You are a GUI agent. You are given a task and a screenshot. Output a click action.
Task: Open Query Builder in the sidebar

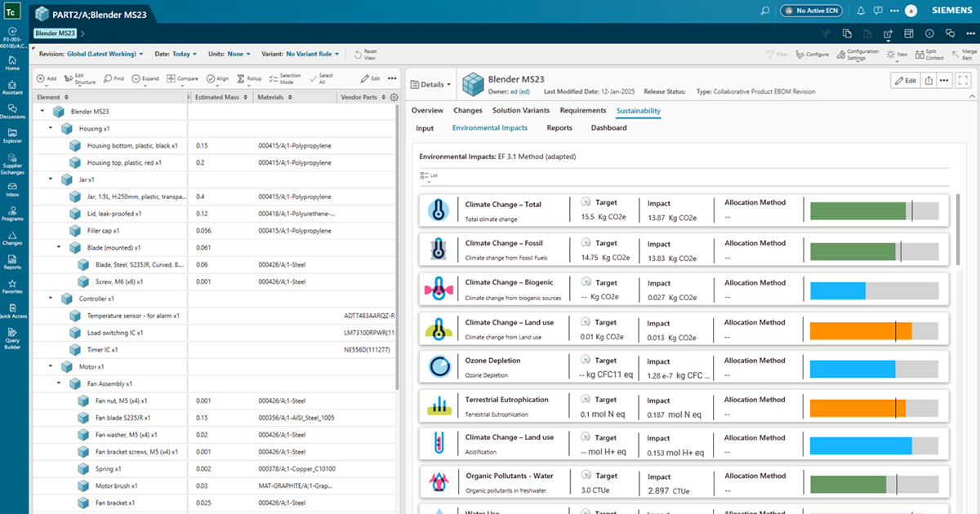[12, 337]
